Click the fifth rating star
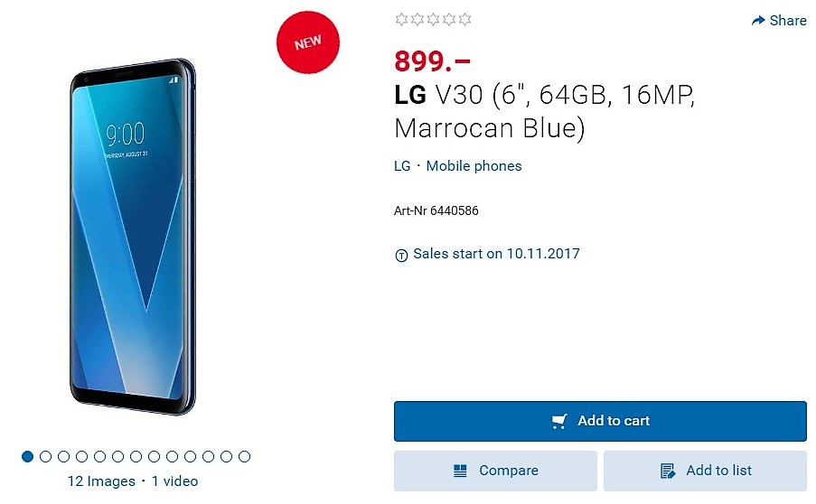The width and height of the screenshot is (816, 504). (464, 20)
